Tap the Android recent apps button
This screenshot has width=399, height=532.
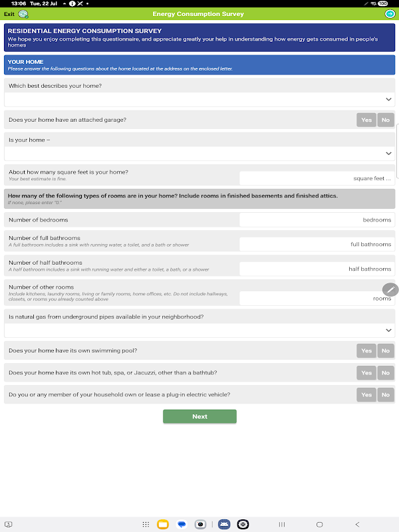coord(282,524)
